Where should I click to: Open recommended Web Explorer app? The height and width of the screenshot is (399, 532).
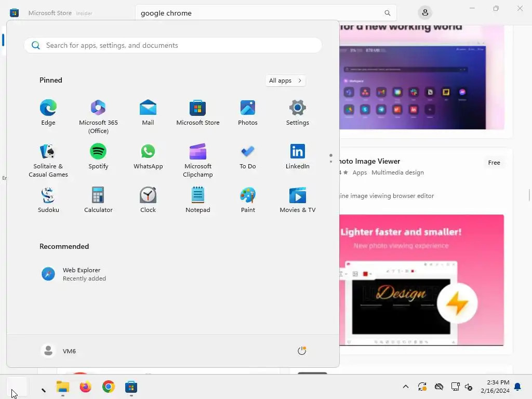(74, 274)
